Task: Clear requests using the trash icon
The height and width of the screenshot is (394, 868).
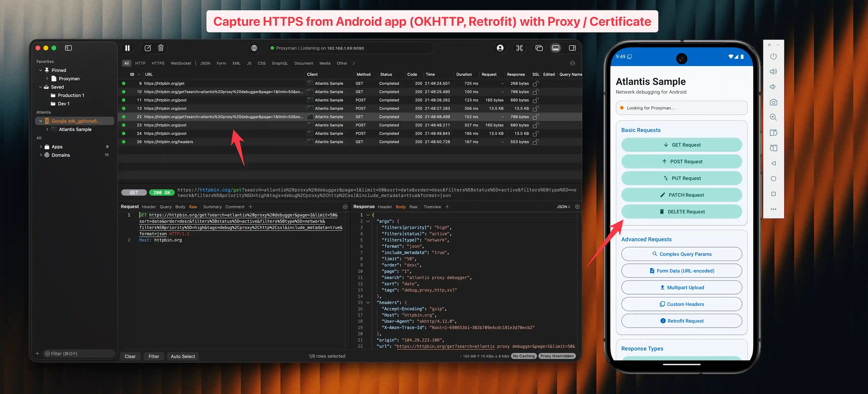Action: (161, 48)
